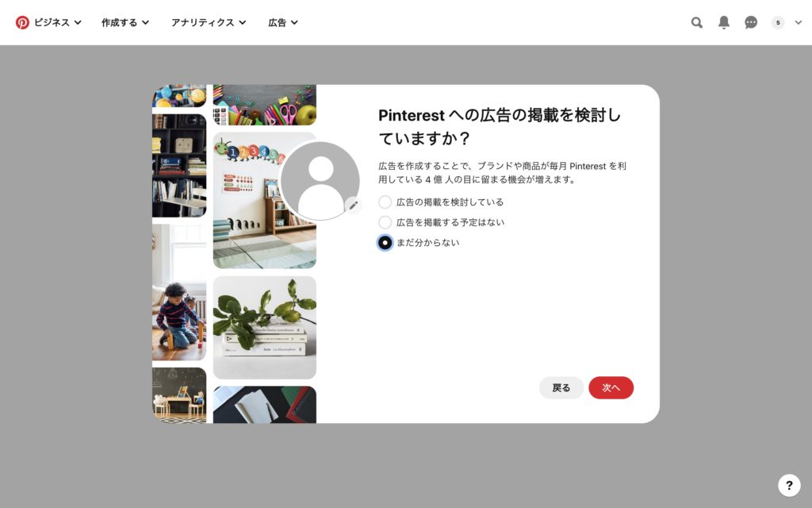Open the help question mark button
812x508 pixels.
[789, 485]
